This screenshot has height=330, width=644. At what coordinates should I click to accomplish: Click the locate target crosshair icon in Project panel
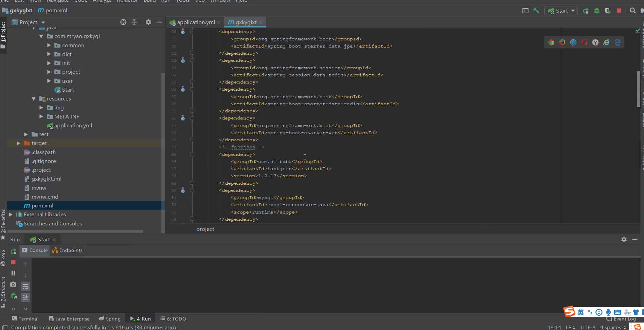pos(123,22)
